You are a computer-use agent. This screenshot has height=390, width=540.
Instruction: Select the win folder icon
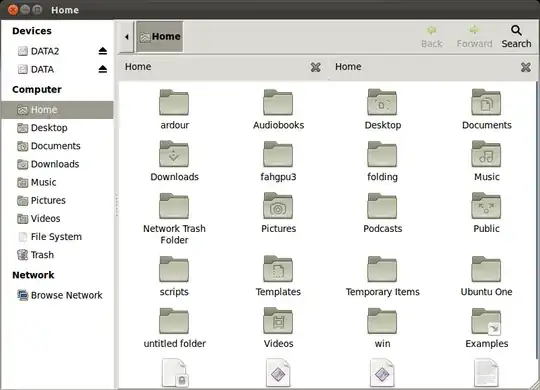[x=382, y=321]
